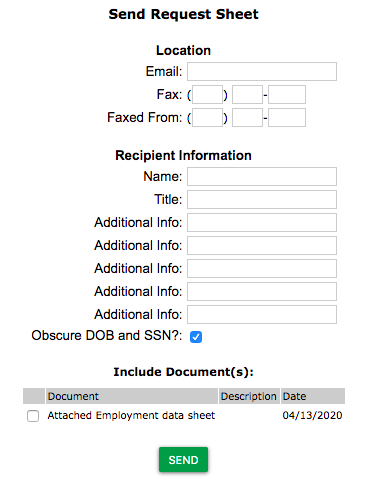381x487 pixels.
Task: Click the second Additional Info field
Action: [x=262, y=245]
